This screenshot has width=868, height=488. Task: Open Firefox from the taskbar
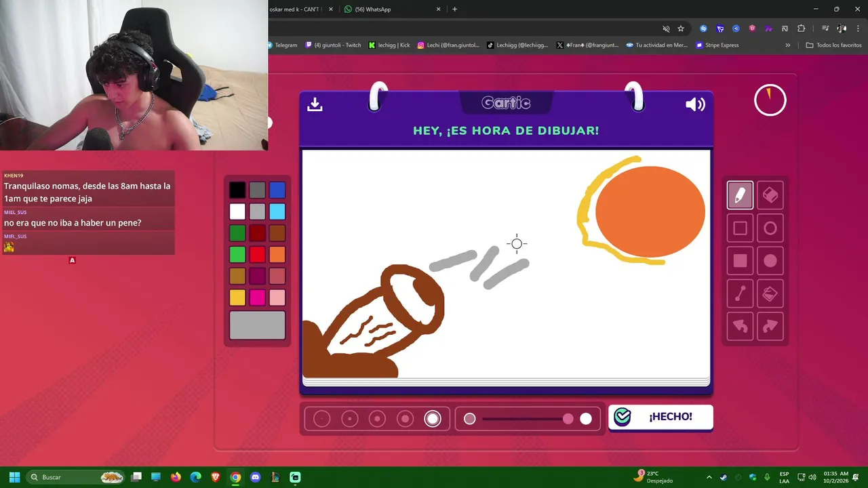[176, 477]
